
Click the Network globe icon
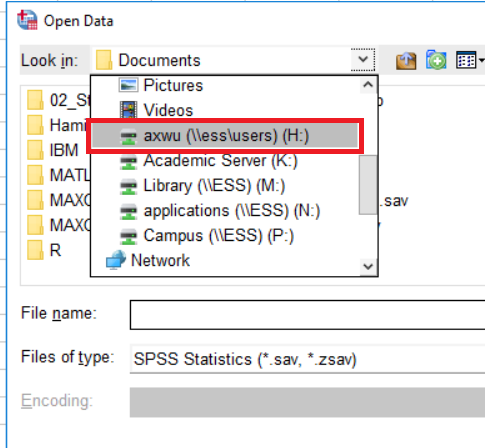[116, 260]
